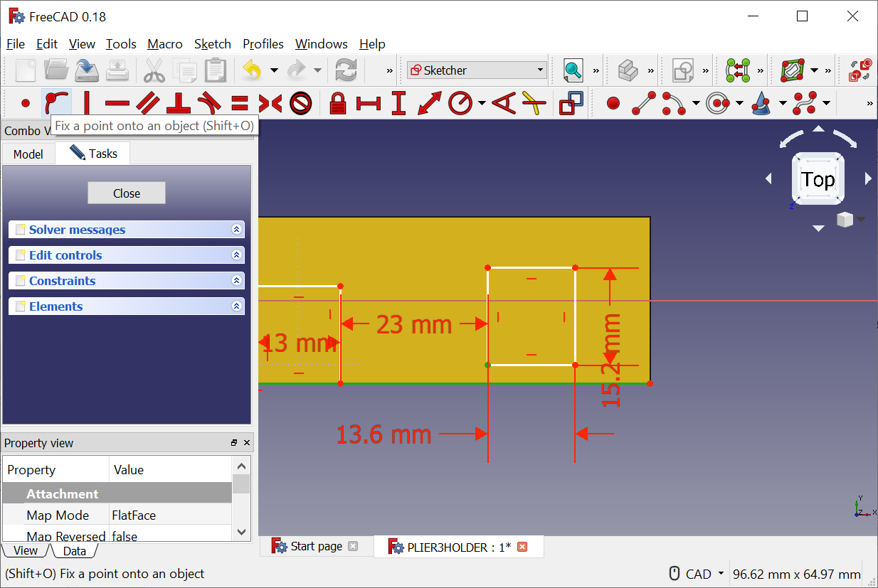Screen dimensions: 878x588
Task: Select the block constraint icon
Action: (x=301, y=104)
